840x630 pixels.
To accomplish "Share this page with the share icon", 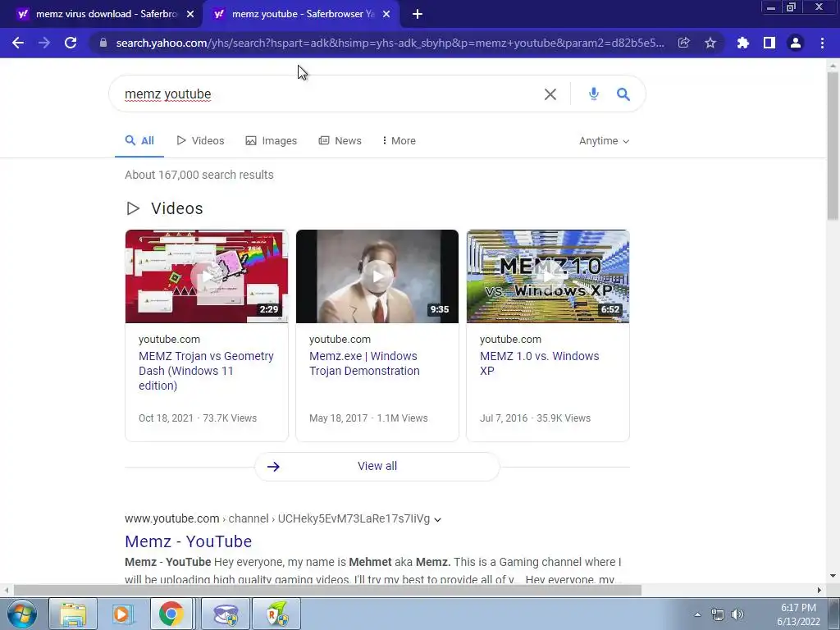I will pos(683,43).
